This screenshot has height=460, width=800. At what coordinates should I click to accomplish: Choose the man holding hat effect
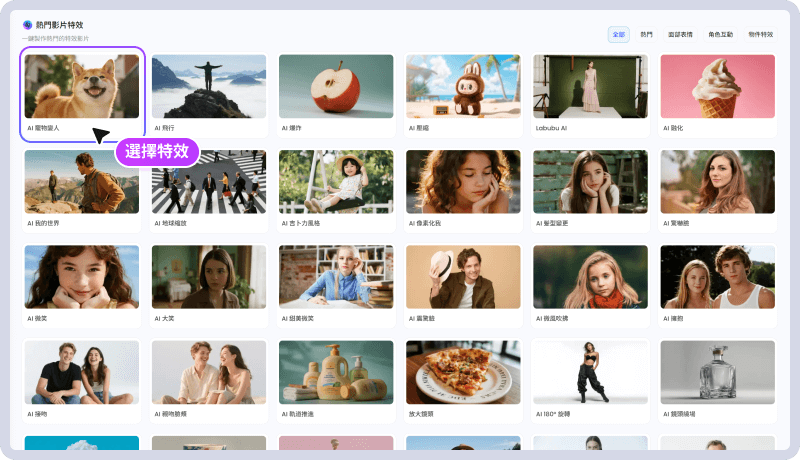point(463,277)
